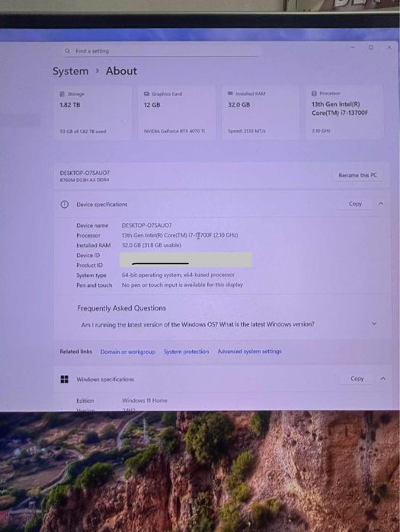Click the Windows logo beside Windows specifications
The width and height of the screenshot is (400, 532).
pos(64,379)
